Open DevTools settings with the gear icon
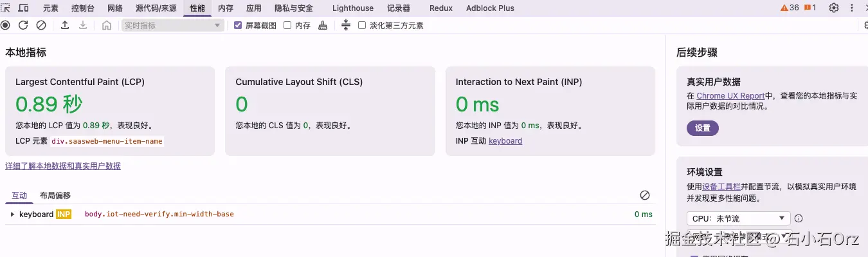Screen dimensions: 868x257 834,8
